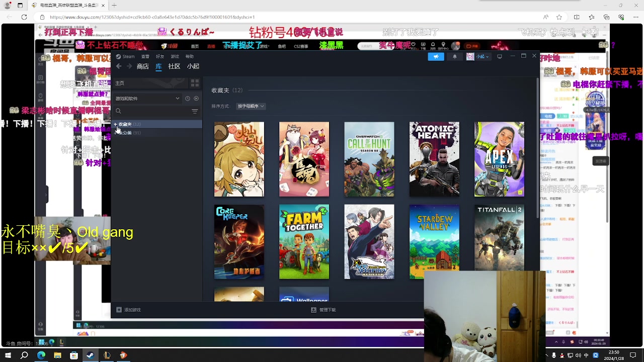The height and width of the screenshot is (362, 644).
Task: Switch to the 库 tab
Action: pyautogui.click(x=158, y=66)
